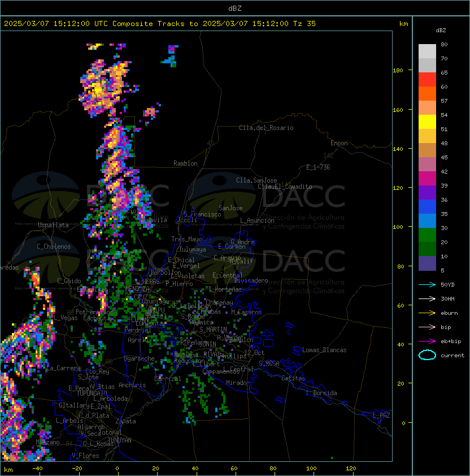Click the 'eburn' legend label
The height and width of the screenshot is (476, 470).
pos(449,313)
